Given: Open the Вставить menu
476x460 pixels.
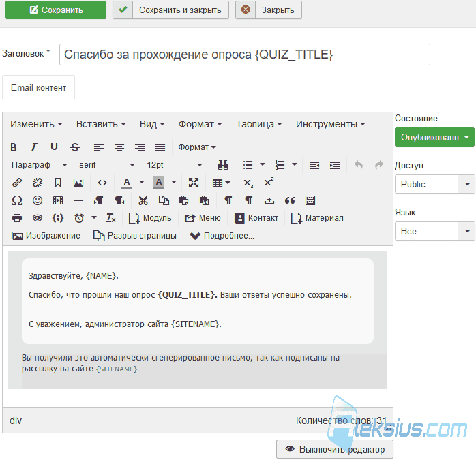Looking at the screenshot, I should click(101, 124).
